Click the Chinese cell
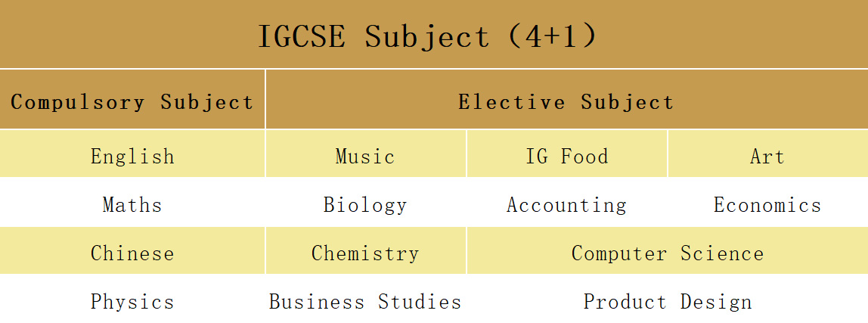Screen dimensions: 868x323 click(x=132, y=253)
